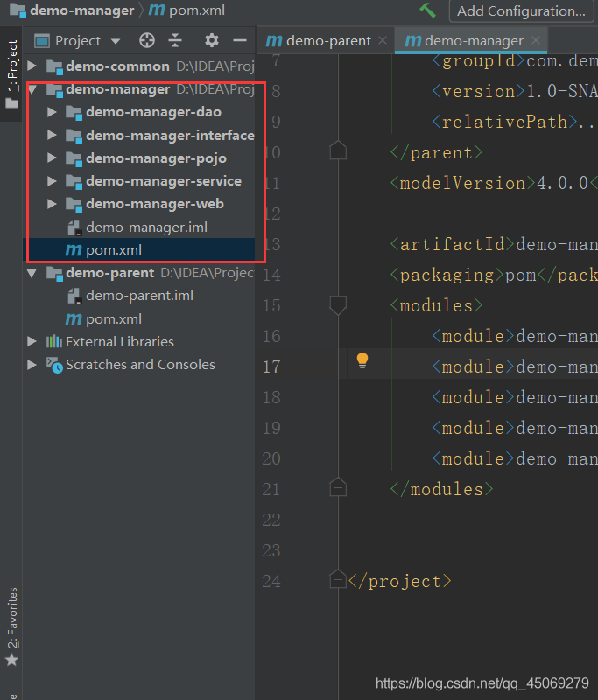
Task: Select the demo-manager-service module
Action: click(x=164, y=181)
